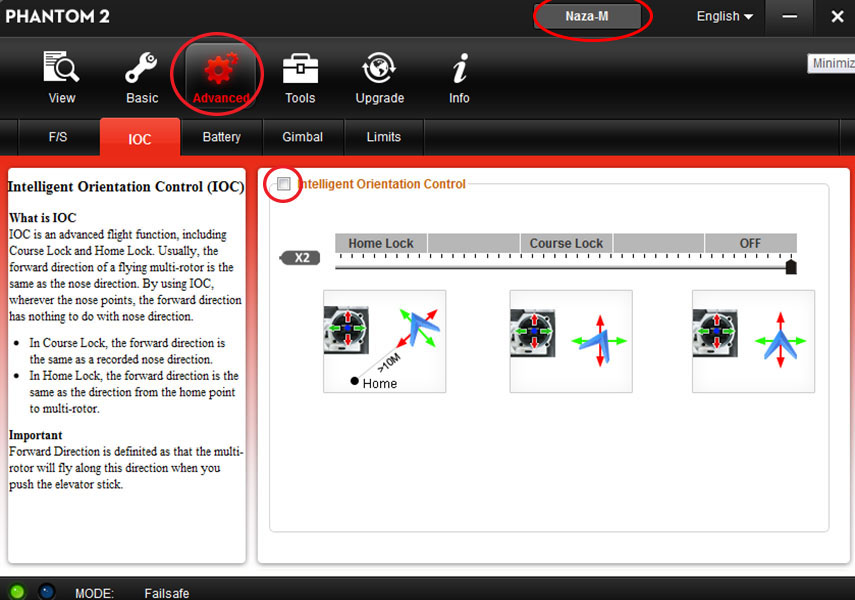This screenshot has height=600, width=855.
Task: Open the Upgrade globe section
Action: [x=380, y=77]
